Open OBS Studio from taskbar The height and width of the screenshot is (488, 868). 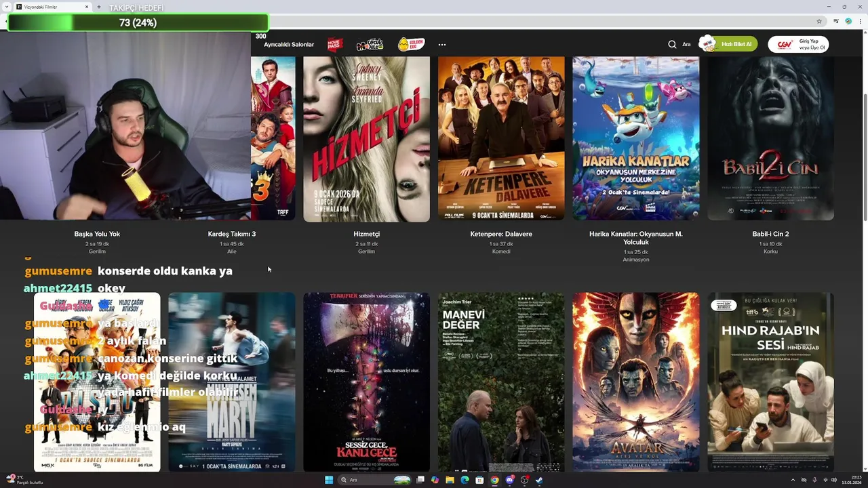[x=524, y=480]
